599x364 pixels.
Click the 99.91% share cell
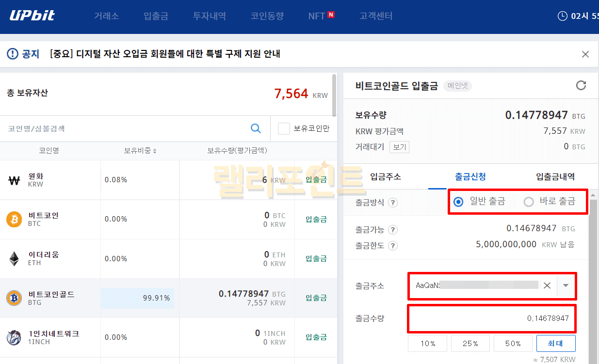point(137,298)
